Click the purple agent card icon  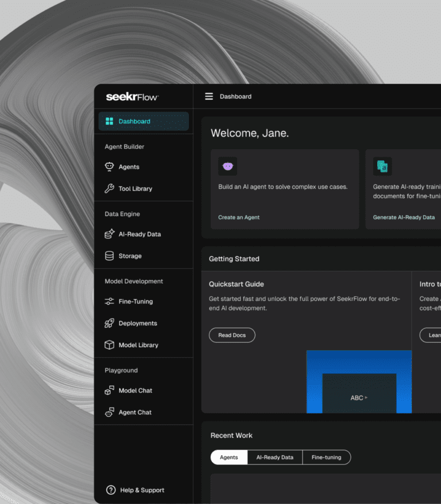click(227, 166)
